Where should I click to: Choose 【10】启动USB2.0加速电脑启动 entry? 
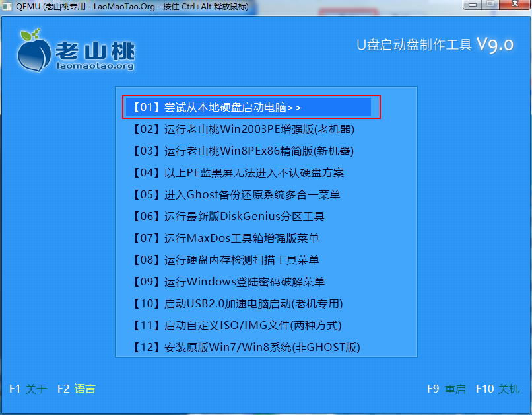[237, 303]
